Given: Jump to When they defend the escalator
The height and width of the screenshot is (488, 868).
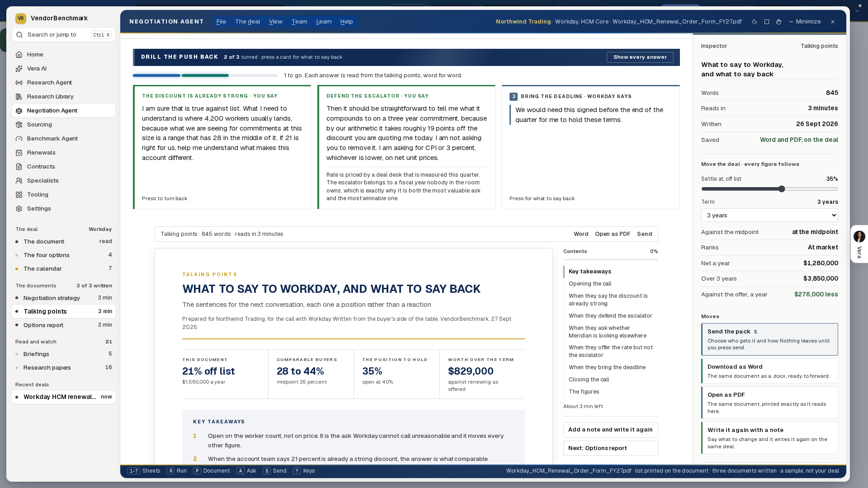Looking at the screenshot, I should (x=610, y=316).
